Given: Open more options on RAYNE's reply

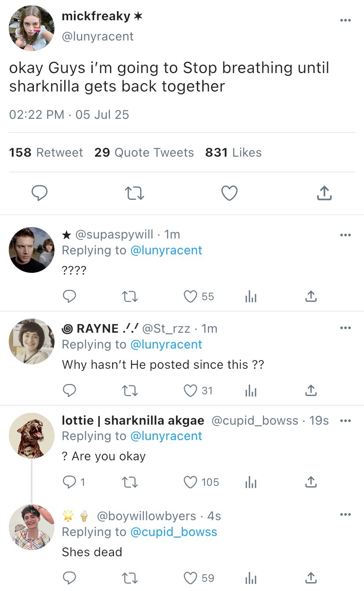Looking at the screenshot, I should (x=346, y=328).
